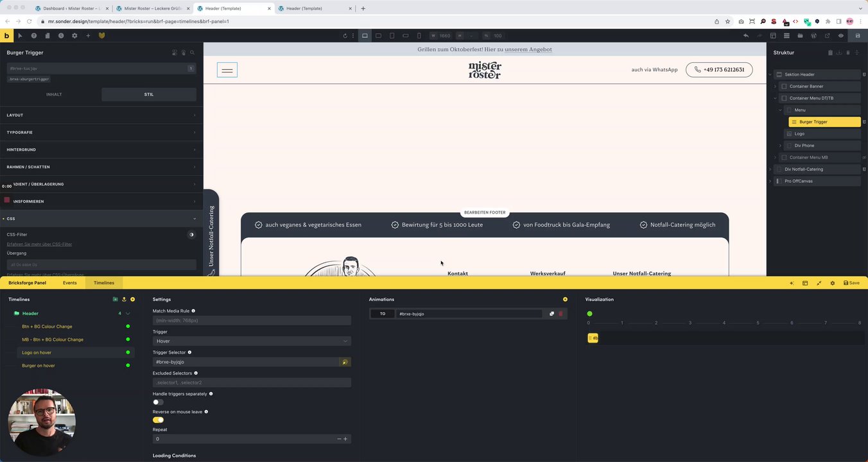Select the desktop breakpoint icon

[365, 36]
